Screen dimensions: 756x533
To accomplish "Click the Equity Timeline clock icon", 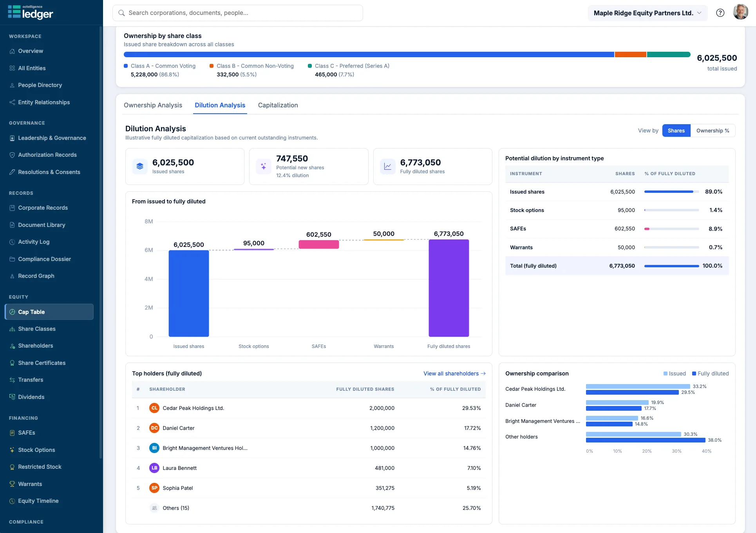I will coord(12,501).
